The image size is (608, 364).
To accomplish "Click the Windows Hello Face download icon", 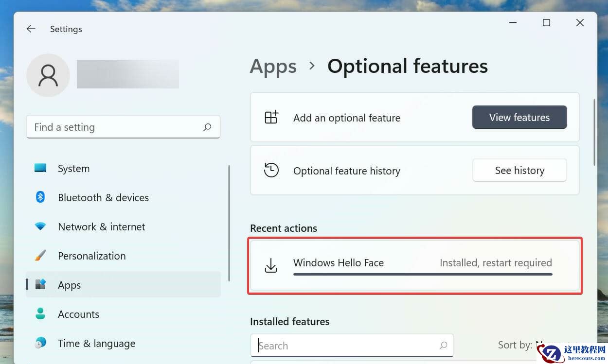I will pyautogui.click(x=271, y=265).
